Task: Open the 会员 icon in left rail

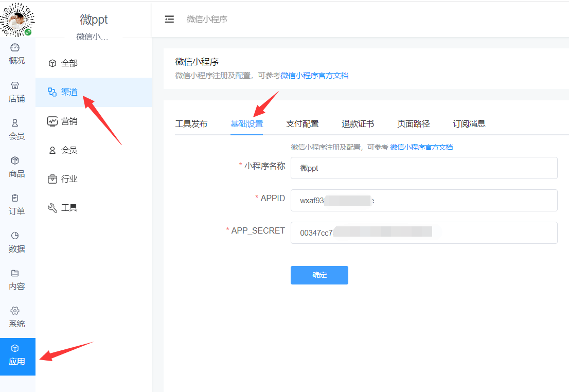Action: [15, 123]
